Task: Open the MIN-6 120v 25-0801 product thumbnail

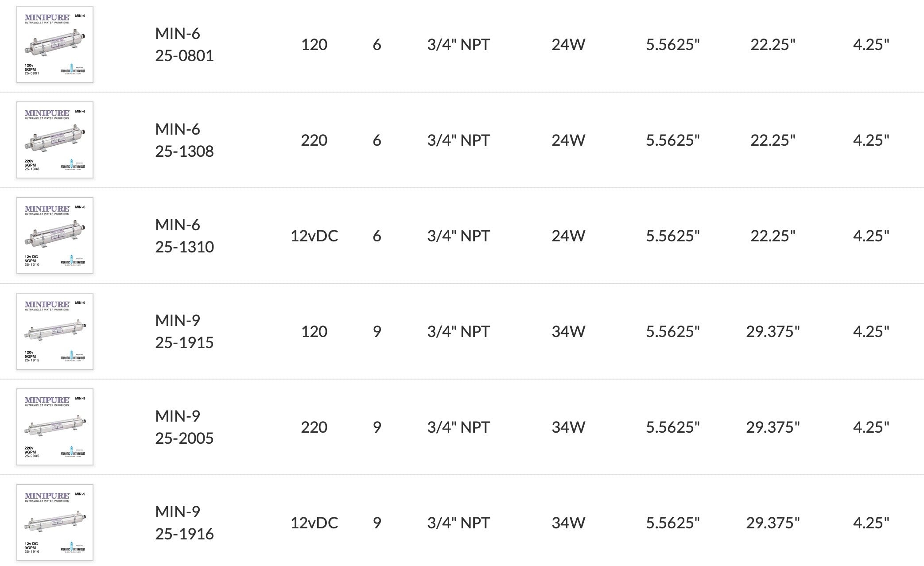Action: pos(55,44)
